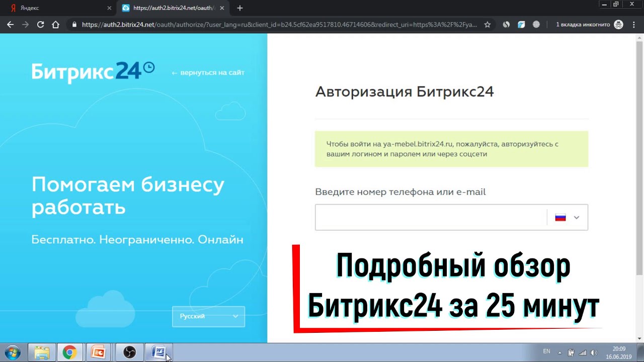Open the Chrome three-dot menu

pyautogui.click(x=633, y=24)
